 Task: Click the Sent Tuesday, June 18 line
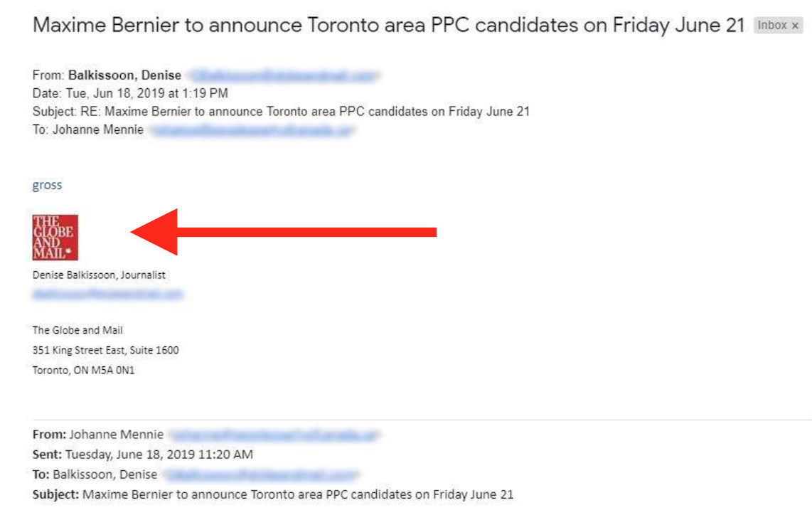pos(143,455)
